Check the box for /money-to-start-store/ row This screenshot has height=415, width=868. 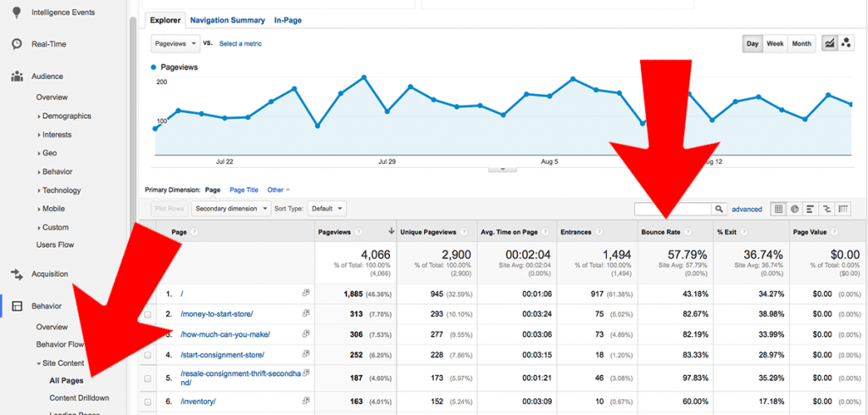coord(148,314)
